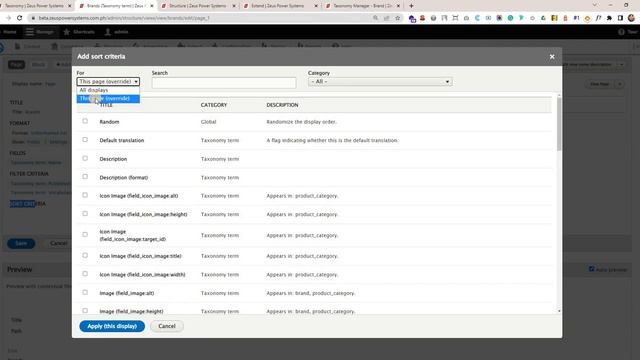
Task: Reload the current browser page
Action: coord(19,18)
